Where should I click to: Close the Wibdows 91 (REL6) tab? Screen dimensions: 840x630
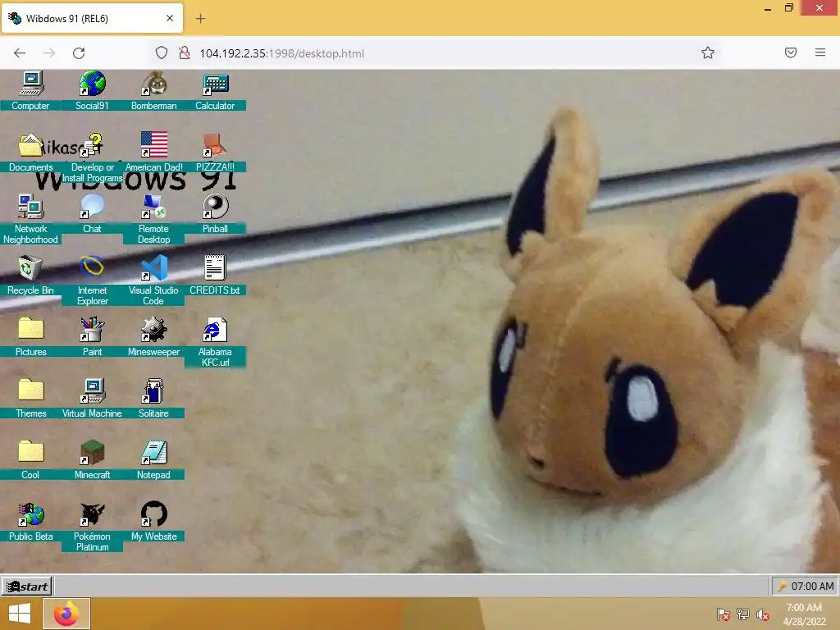(x=170, y=18)
